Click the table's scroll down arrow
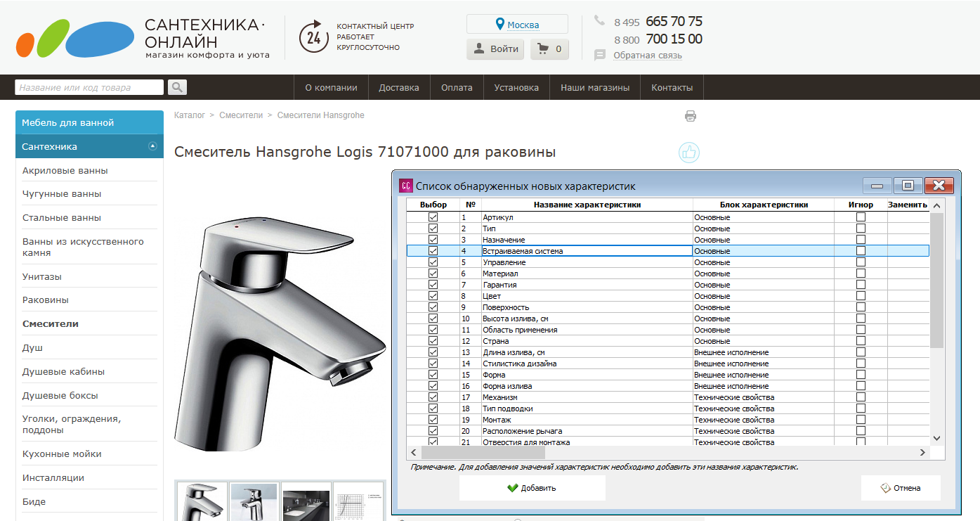The width and height of the screenshot is (980, 521). coord(936,438)
